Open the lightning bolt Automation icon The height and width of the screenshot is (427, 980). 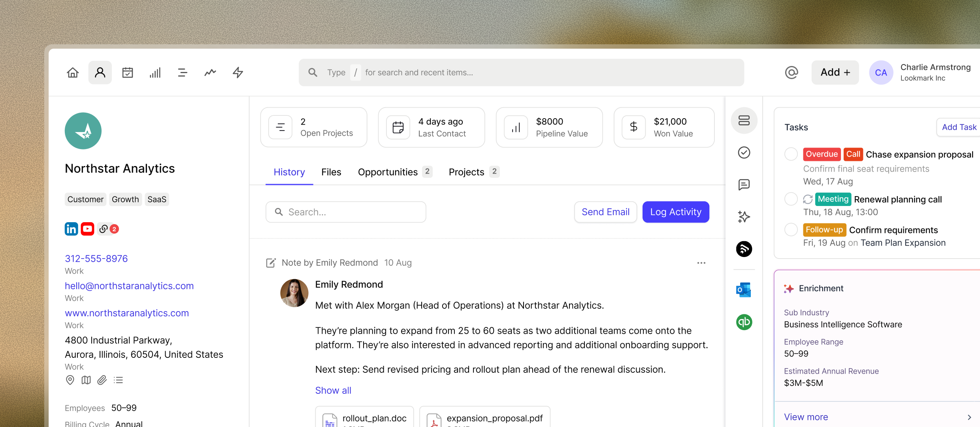coord(238,72)
